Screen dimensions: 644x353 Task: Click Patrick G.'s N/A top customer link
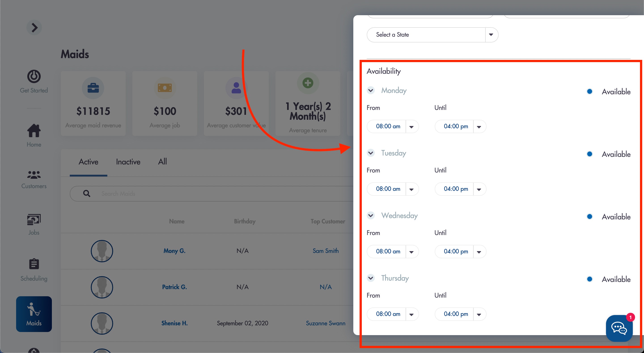tap(326, 287)
